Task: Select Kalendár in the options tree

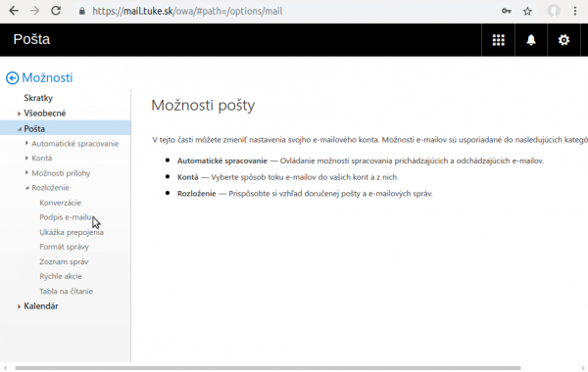Action: [x=41, y=306]
